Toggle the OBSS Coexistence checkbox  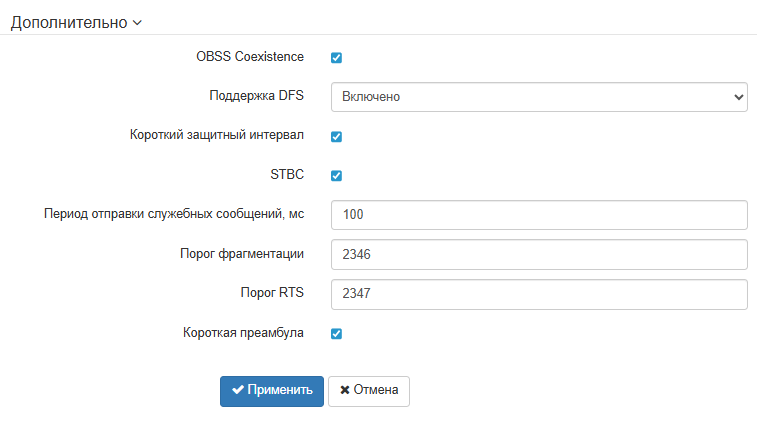(x=336, y=58)
